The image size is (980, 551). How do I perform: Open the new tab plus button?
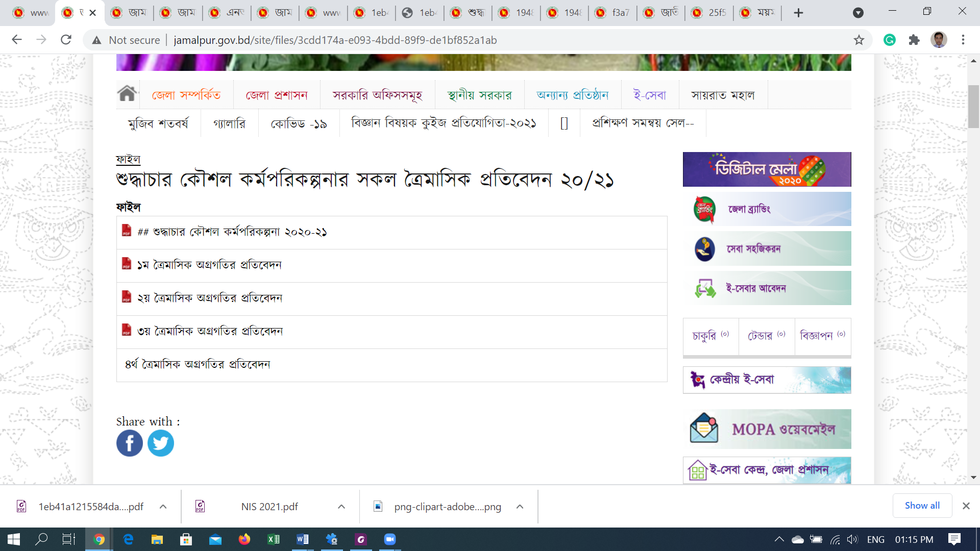point(799,13)
